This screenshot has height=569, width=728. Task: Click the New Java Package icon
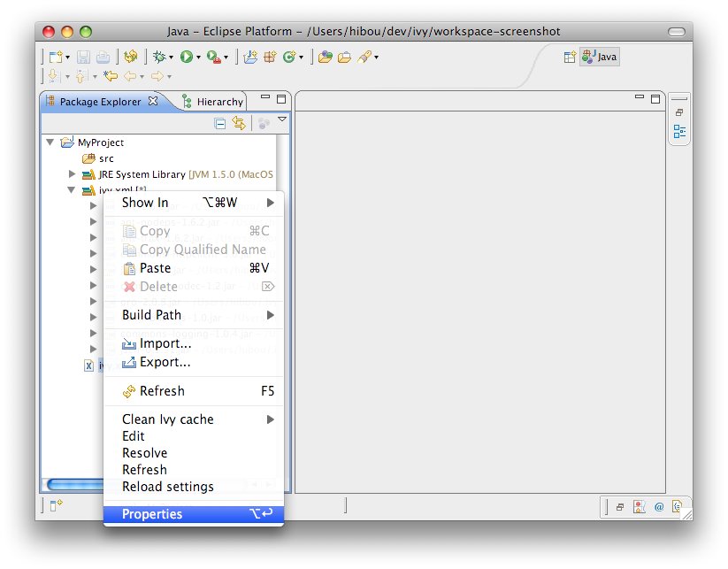[270, 57]
